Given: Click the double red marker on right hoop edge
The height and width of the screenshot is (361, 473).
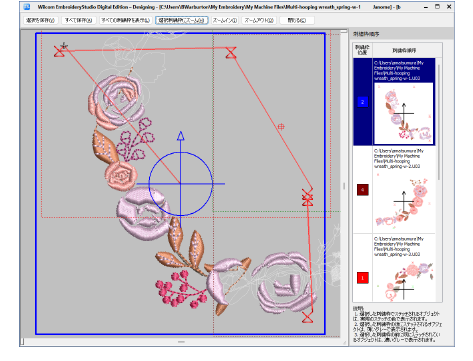Looking at the screenshot, I should point(307,197).
